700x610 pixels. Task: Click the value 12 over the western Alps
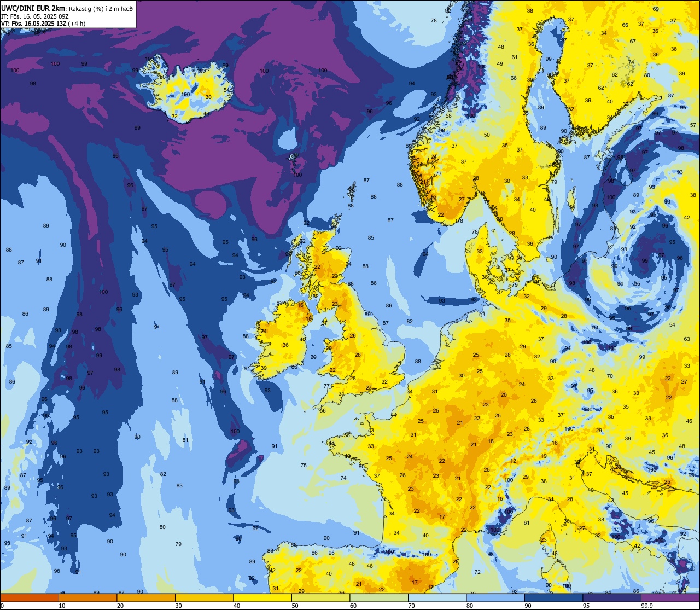tap(513, 461)
